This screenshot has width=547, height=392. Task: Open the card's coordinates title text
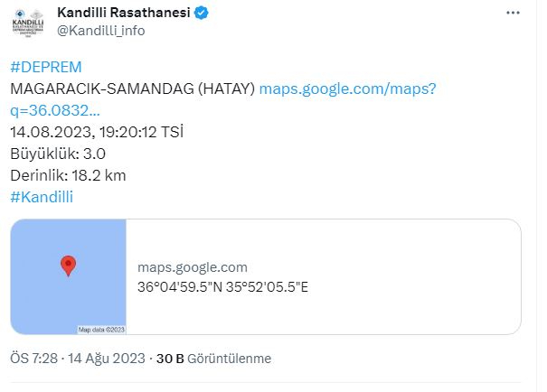click(x=222, y=287)
